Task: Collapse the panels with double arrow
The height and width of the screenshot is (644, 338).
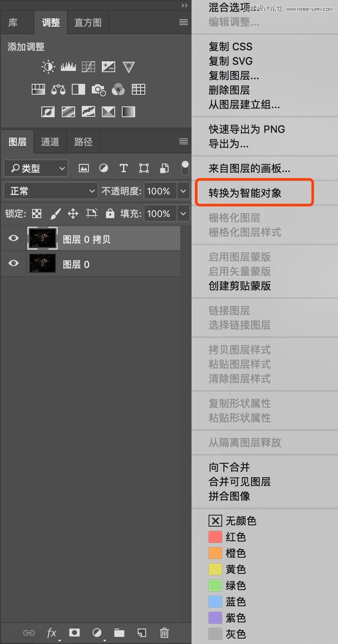Action: point(185,5)
